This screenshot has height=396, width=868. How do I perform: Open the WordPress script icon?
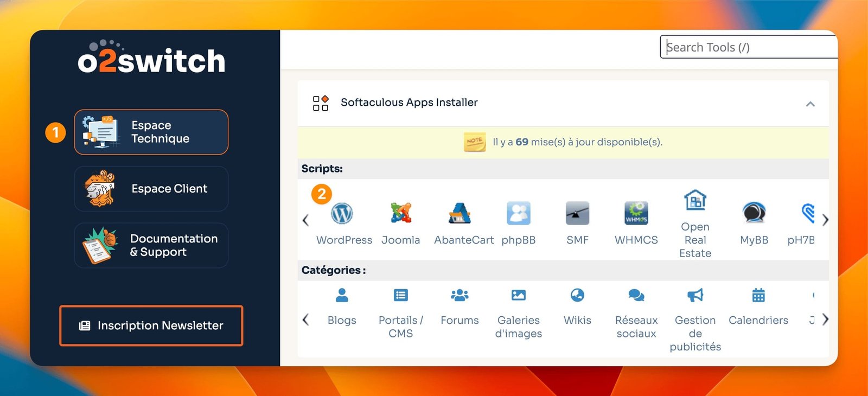point(342,213)
